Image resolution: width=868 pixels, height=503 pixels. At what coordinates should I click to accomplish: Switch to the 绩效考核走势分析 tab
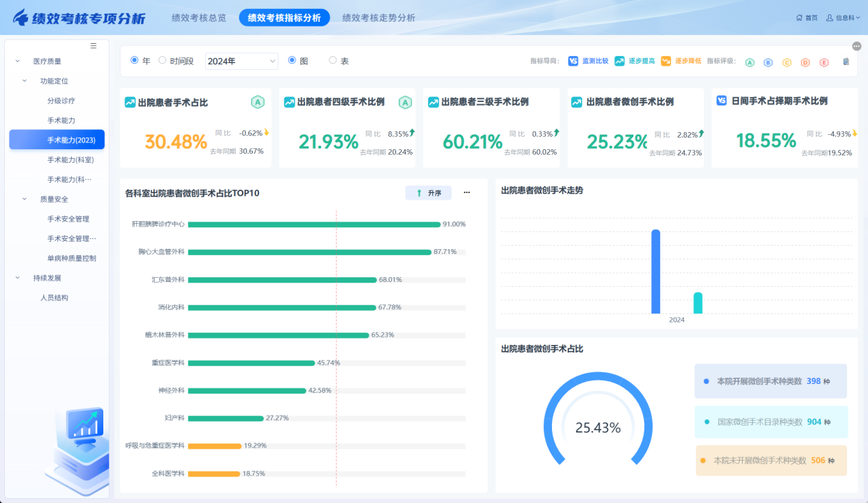(378, 18)
